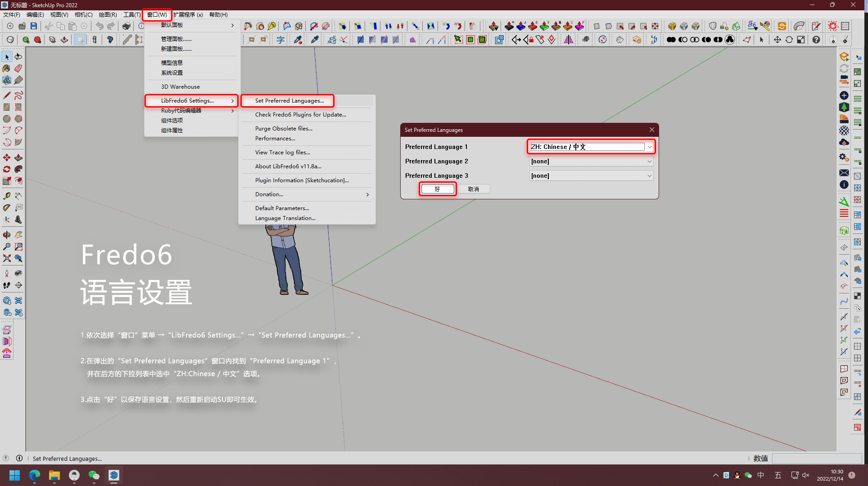This screenshot has height=486, width=868.
Task: Activate the Line pencil tool
Action: (7, 95)
